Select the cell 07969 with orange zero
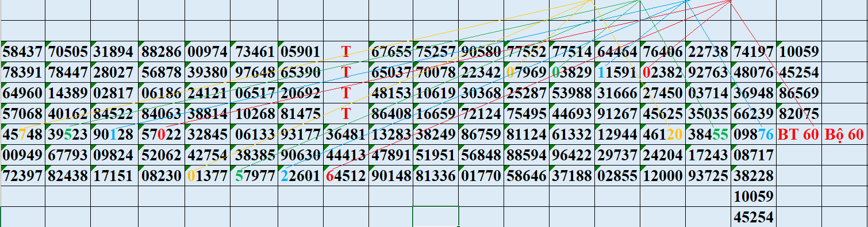The width and height of the screenshot is (868, 227). click(x=527, y=73)
